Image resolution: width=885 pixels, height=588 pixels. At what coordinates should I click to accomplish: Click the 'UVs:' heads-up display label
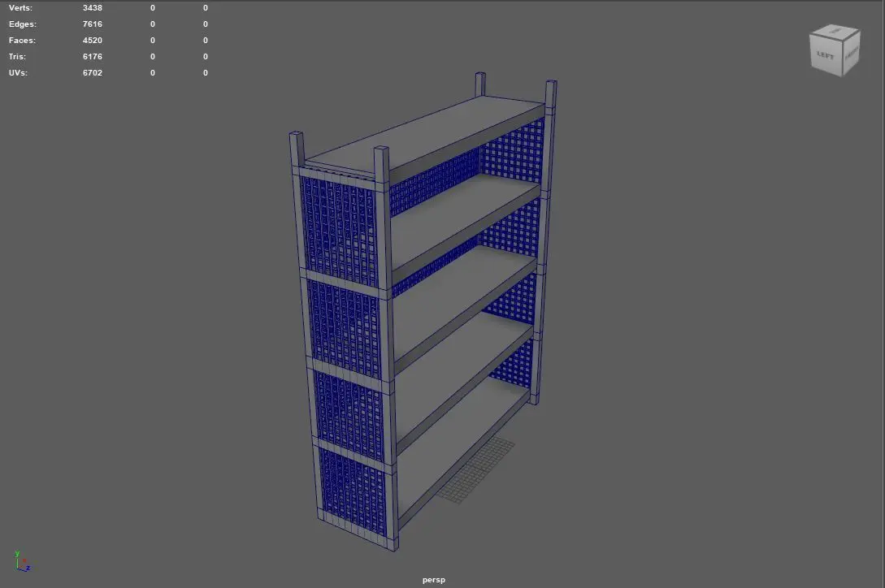[x=18, y=73]
